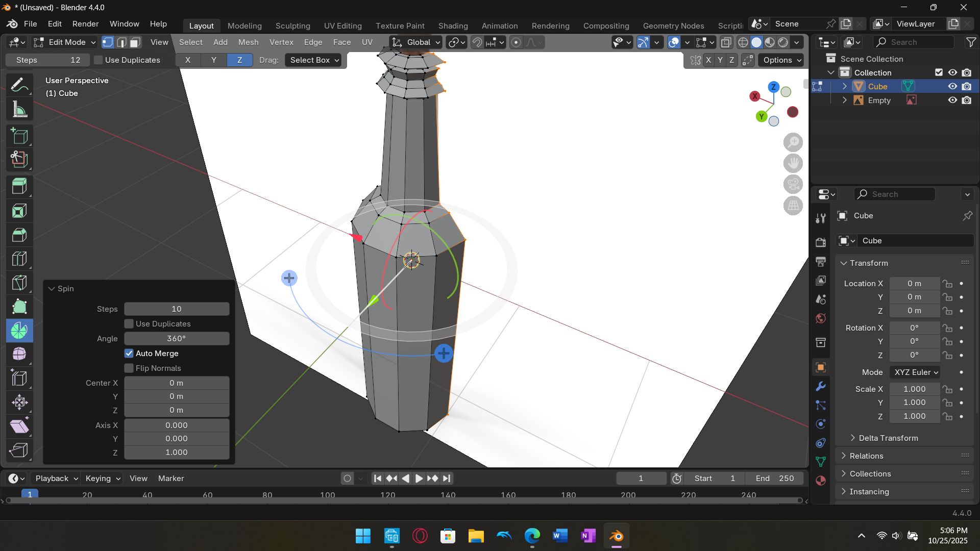980x551 pixels.
Task: Select the Loop Cut tool
Action: 19,259
